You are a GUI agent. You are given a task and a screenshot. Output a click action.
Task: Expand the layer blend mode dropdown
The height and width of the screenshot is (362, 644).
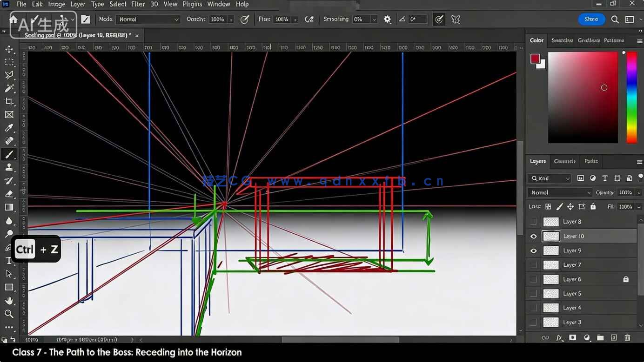pos(559,192)
